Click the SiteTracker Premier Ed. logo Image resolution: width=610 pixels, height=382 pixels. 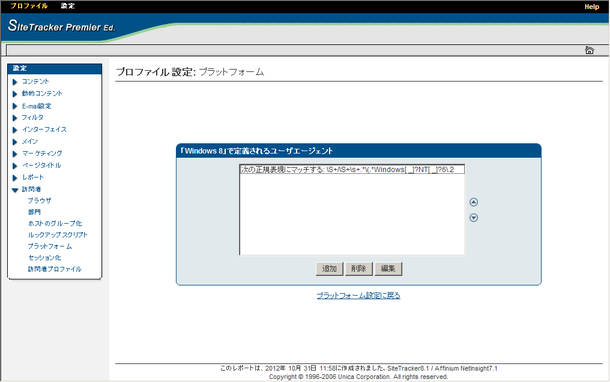pos(61,26)
